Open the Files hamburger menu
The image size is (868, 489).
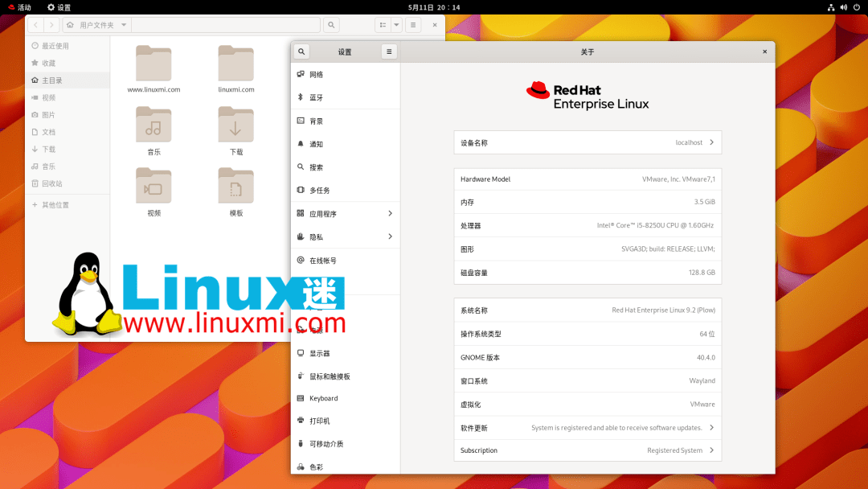pyautogui.click(x=413, y=25)
